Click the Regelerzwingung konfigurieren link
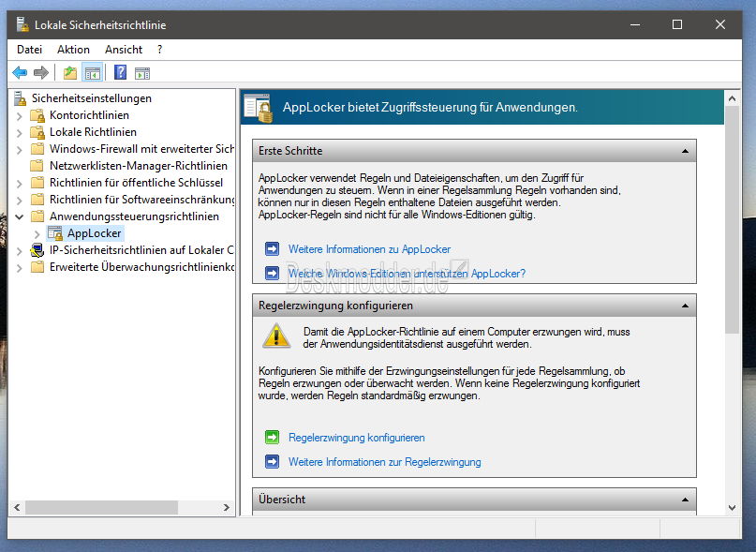Screen dimensions: 756x552 coord(356,437)
